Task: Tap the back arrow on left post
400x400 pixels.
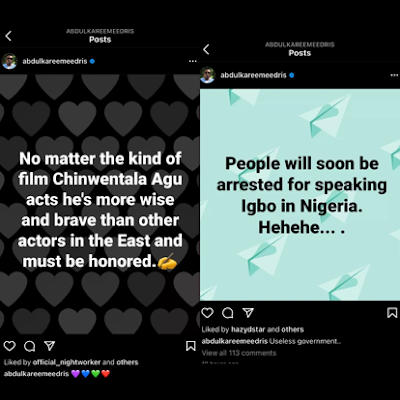Action: 9,36
